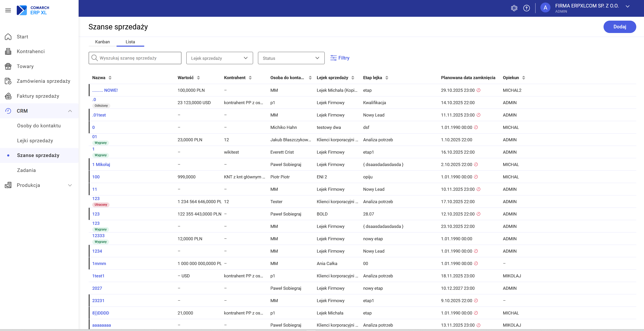Select Zadania in the CRM menu

tap(26, 170)
